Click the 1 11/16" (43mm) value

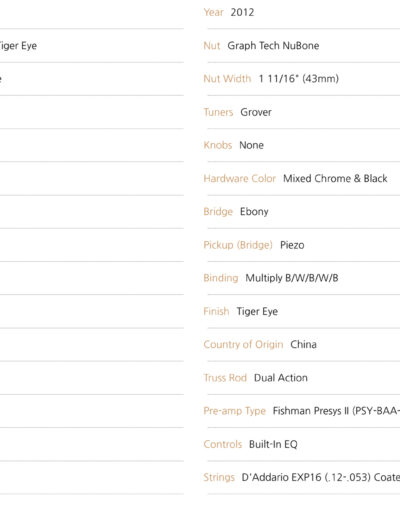[x=299, y=79]
